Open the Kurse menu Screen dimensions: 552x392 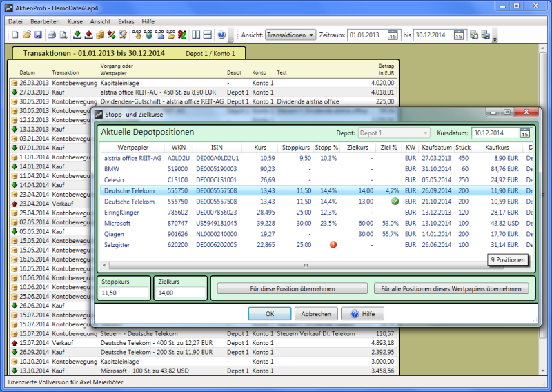coord(75,21)
